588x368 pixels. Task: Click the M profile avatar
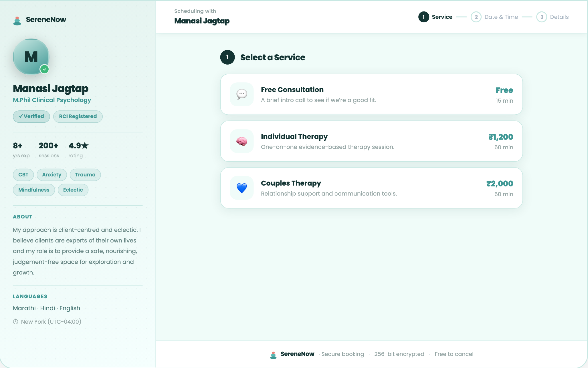coord(31,57)
